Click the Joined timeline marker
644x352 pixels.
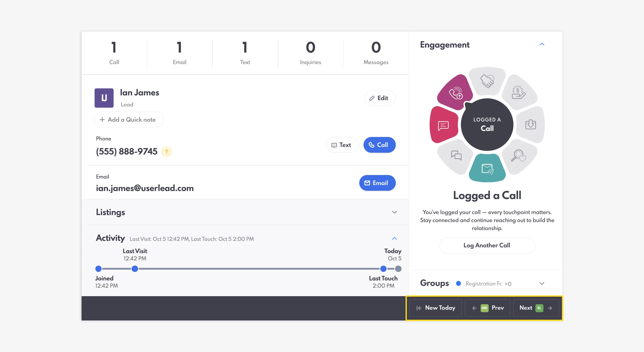[x=98, y=269]
